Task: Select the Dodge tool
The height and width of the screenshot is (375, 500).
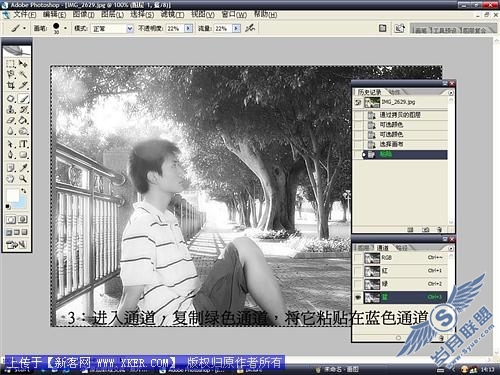Action: click(23, 131)
